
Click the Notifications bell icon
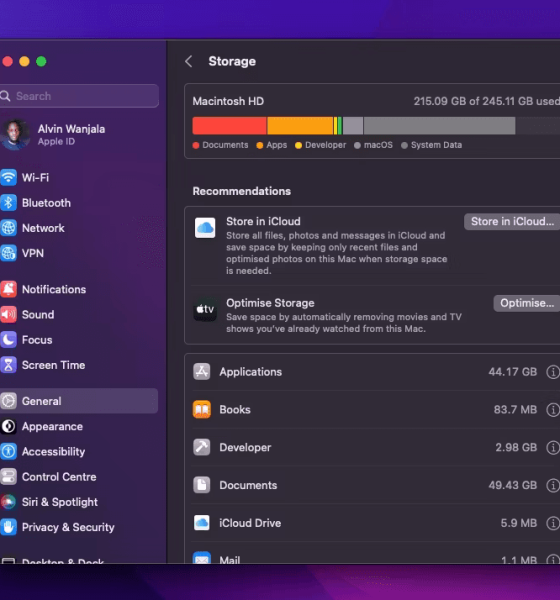coord(8,289)
